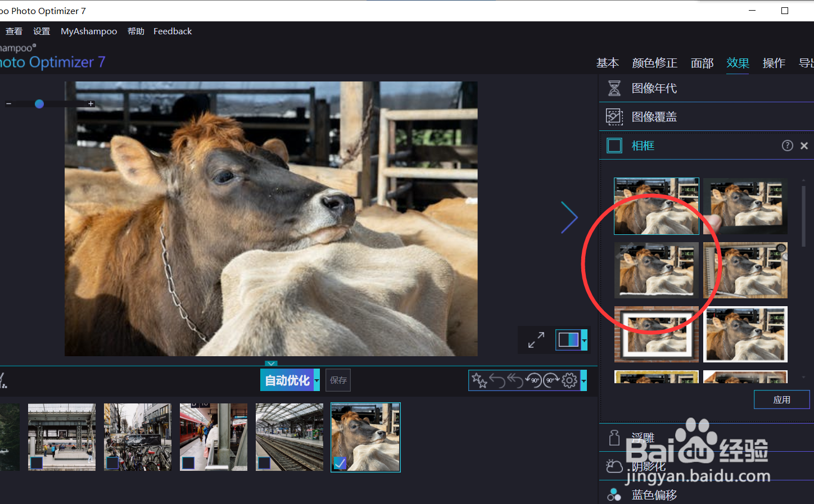The width and height of the screenshot is (814, 504).
Task: Tick the checkbox on the station platform thumbnail
Action: click(x=37, y=463)
